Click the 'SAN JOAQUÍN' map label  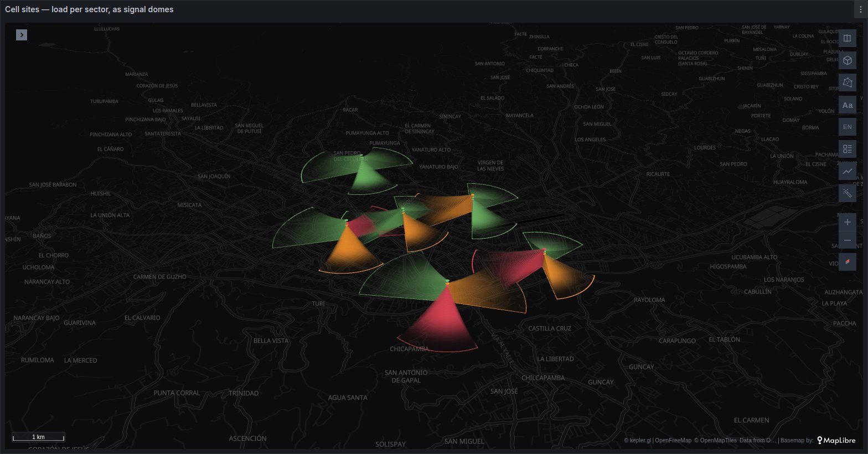[x=214, y=177]
